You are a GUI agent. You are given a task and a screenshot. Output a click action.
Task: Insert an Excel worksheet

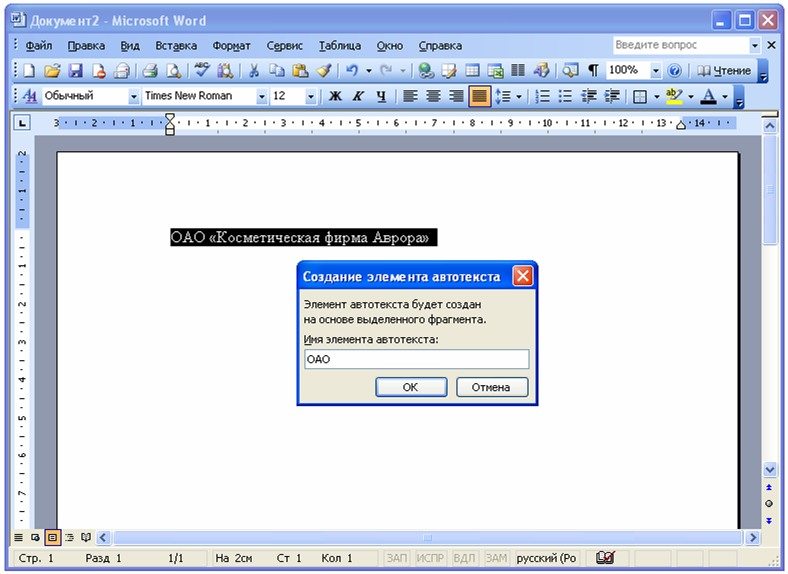[495, 70]
